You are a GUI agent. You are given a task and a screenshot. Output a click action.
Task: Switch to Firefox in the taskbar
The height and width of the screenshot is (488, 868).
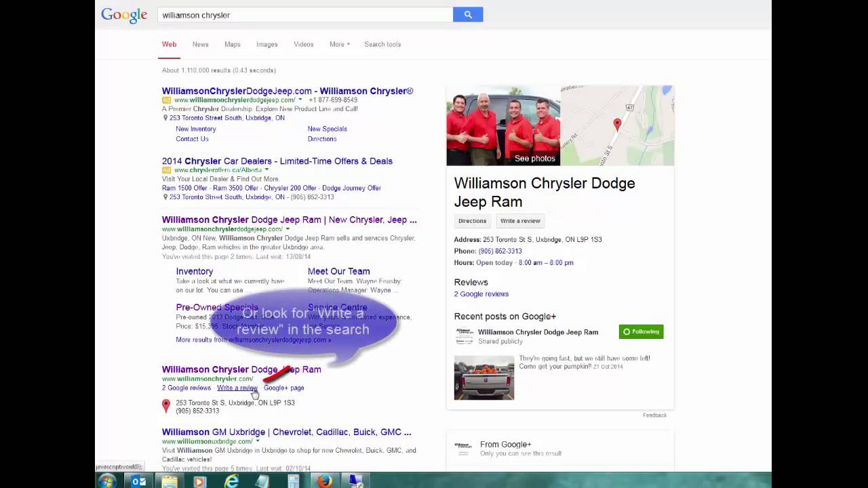[325, 481]
